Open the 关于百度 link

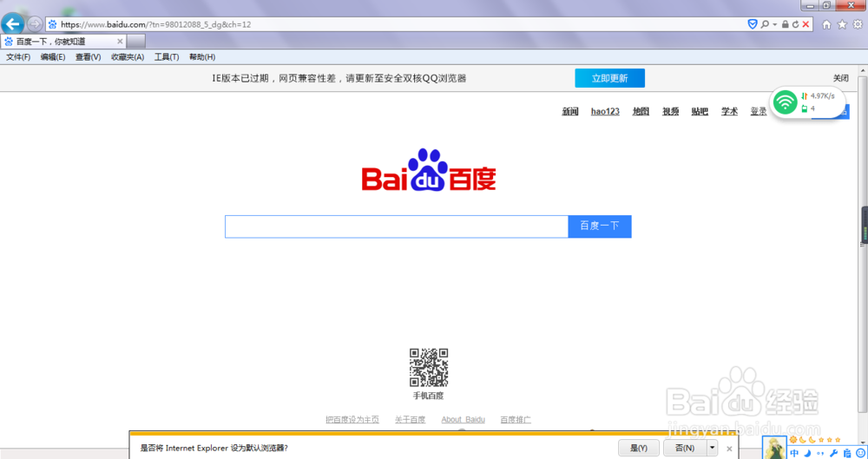coord(411,420)
